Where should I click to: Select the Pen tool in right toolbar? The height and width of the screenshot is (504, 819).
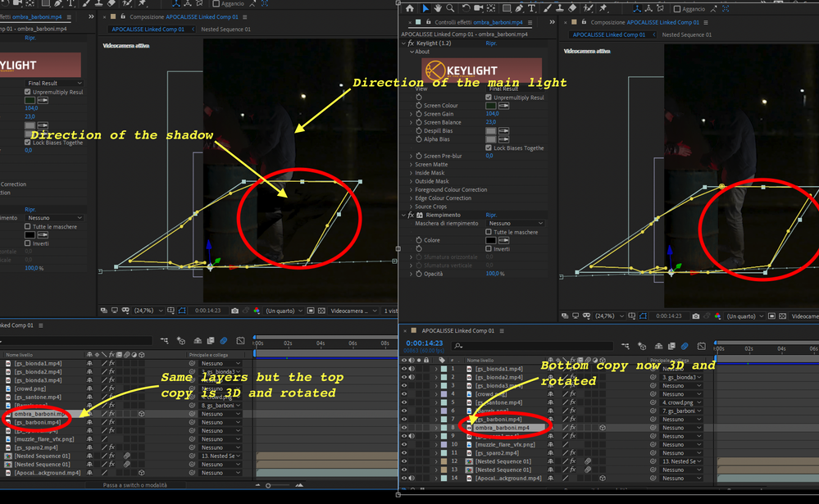point(520,8)
